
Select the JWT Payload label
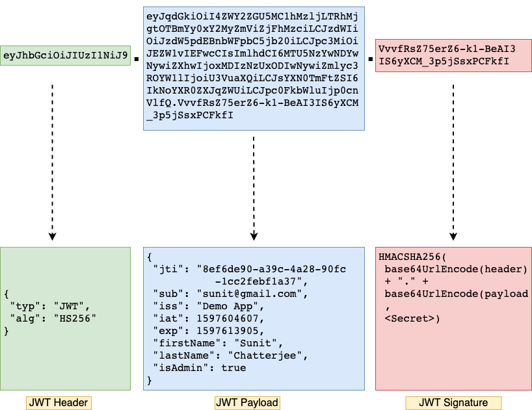pos(247,403)
